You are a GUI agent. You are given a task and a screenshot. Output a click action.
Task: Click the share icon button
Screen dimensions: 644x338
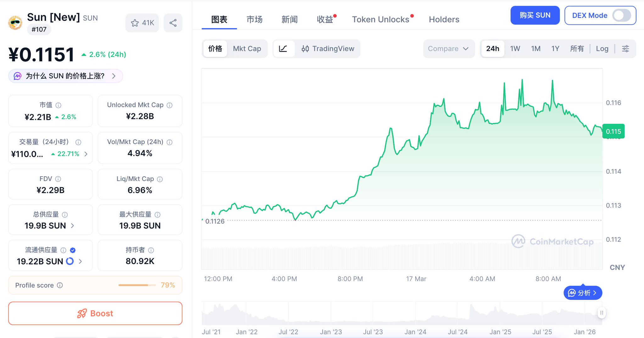(x=173, y=23)
